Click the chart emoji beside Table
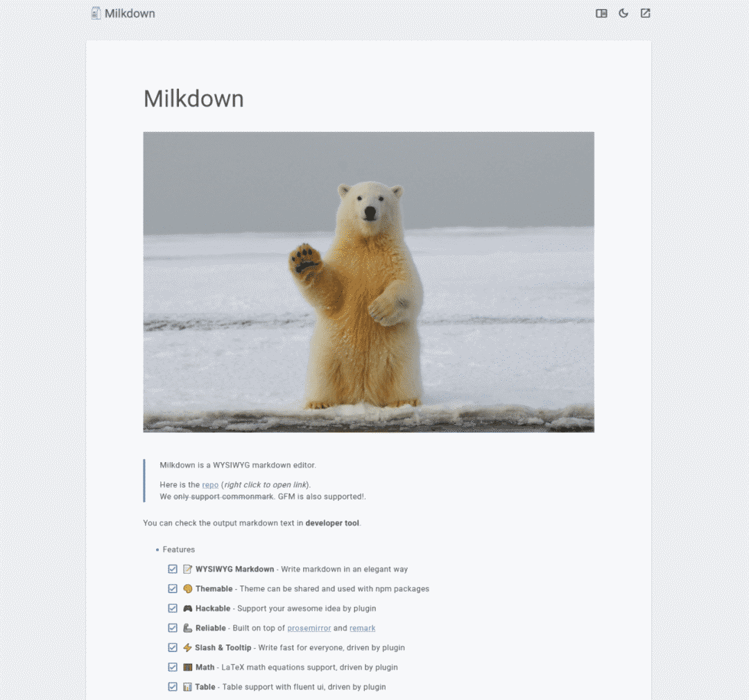The image size is (749, 700). click(x=187, y=687)
